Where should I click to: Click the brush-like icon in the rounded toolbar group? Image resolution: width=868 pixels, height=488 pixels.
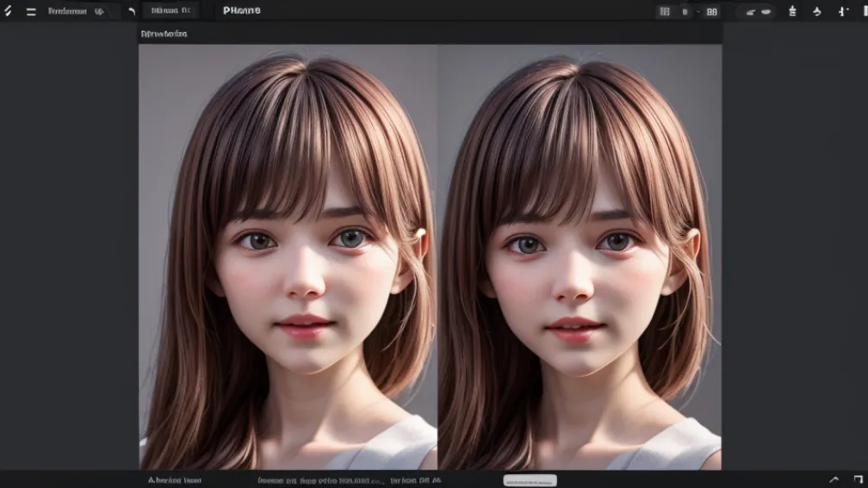tap(751, 12)
